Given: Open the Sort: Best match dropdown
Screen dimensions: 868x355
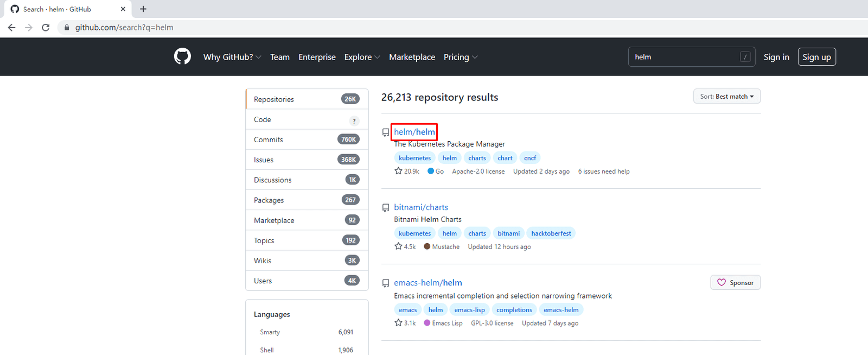Looking at the screenshot, I should pos(727,96).
